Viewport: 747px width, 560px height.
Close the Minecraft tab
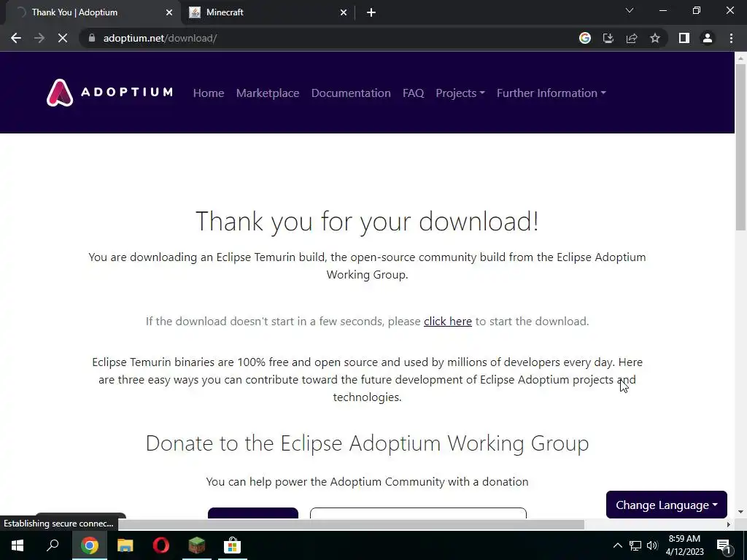tap(344, 12)
